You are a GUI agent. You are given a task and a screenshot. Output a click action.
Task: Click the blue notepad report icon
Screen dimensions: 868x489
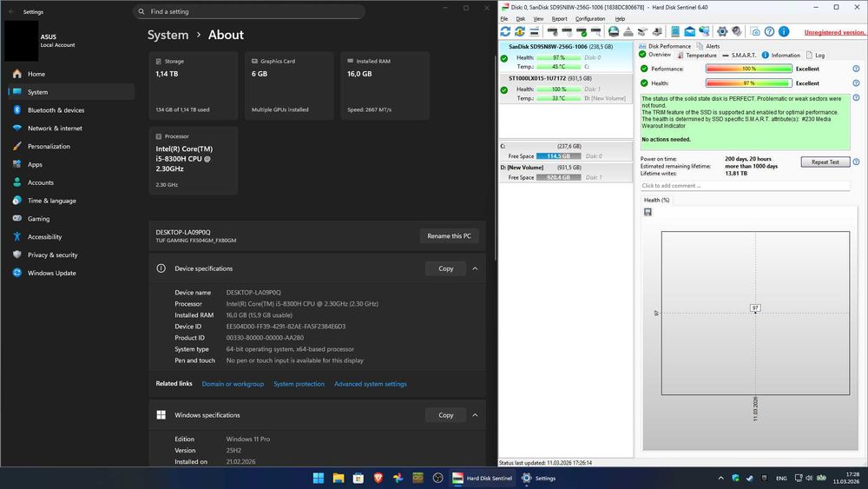tap(675, 31)
